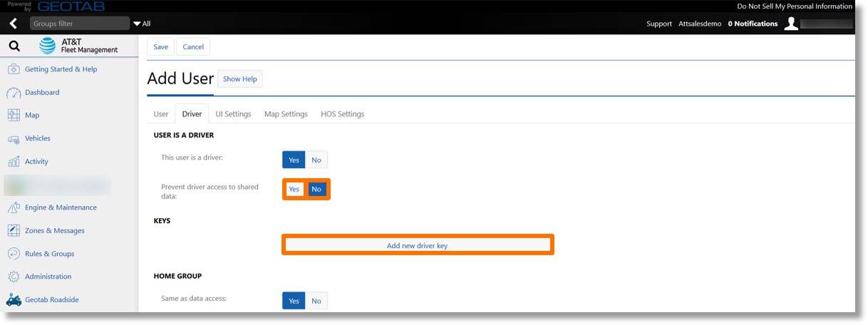Expand the All groups dropdown

point(142,24)
